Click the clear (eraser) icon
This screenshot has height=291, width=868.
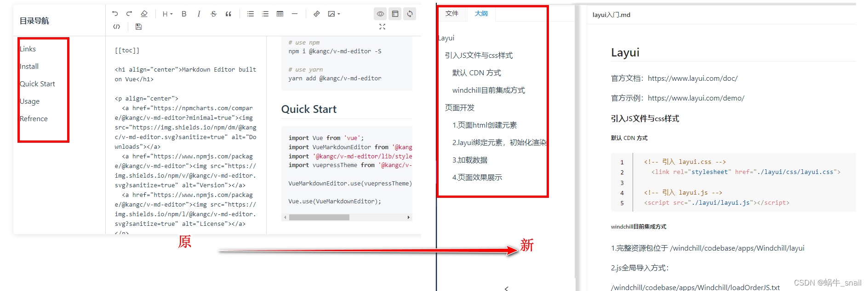pyautogui.click(x=144, y=14)
